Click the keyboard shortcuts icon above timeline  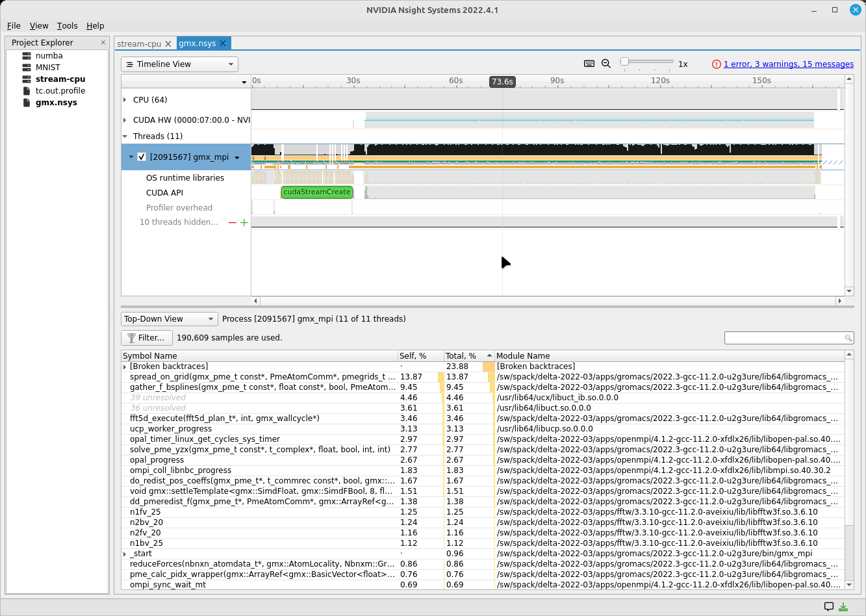[x=589, y=64]
